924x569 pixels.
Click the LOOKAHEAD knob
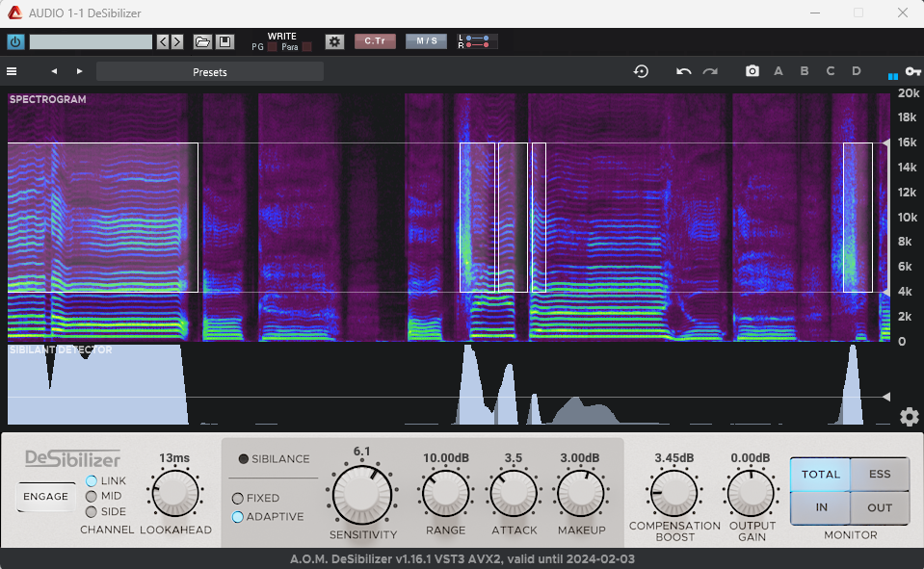tap(175, 494)
